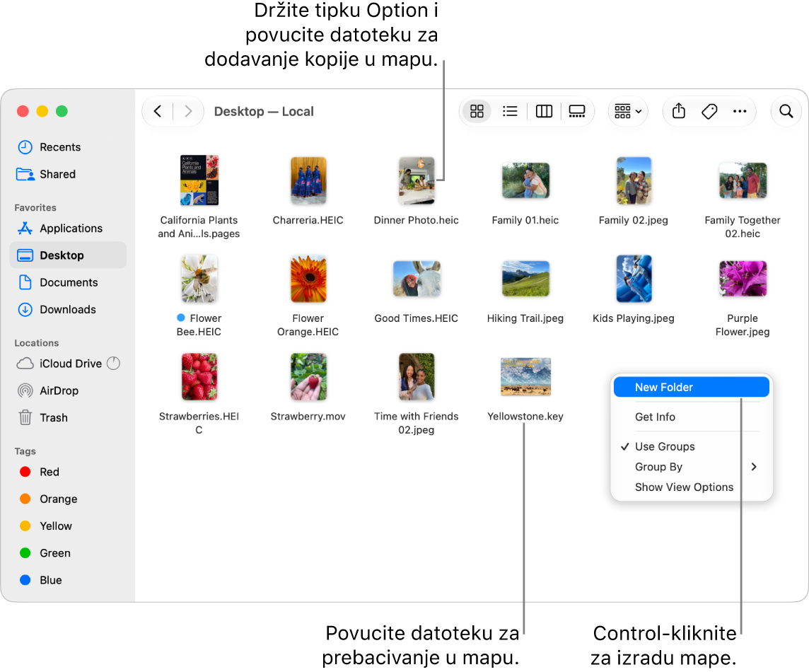
Task: Switch to icon view
Action: [x=477, y=111]
